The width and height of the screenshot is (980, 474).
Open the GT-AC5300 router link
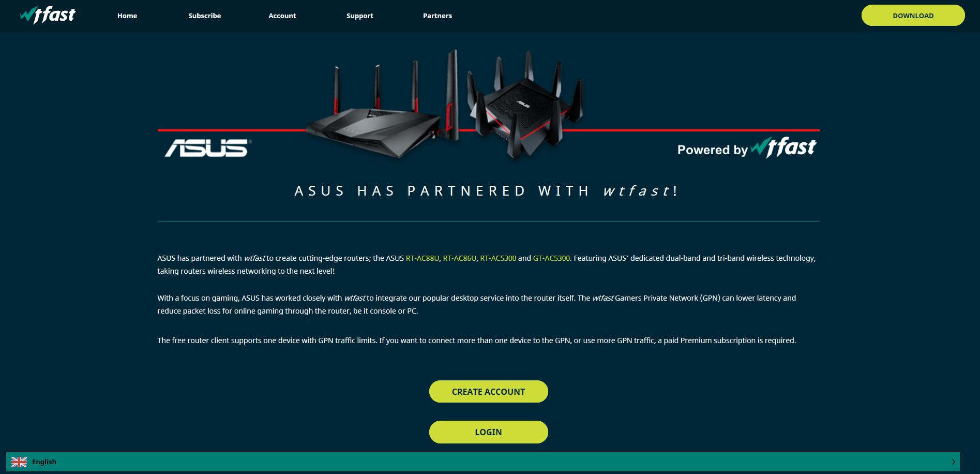551,258
